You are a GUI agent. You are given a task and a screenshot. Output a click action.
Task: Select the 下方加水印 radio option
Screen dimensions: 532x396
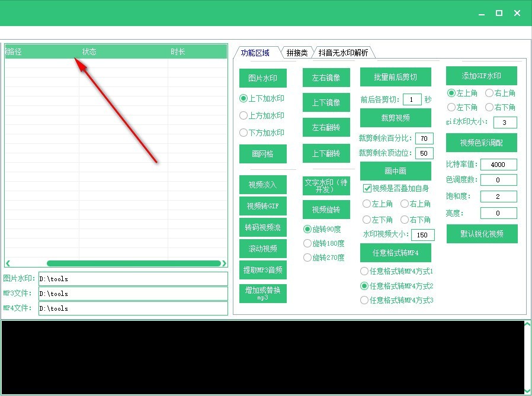coord(262,133)
